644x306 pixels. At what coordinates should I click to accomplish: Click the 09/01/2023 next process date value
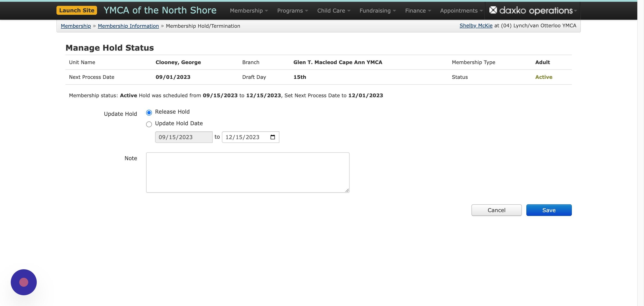[x=173, y=77]
